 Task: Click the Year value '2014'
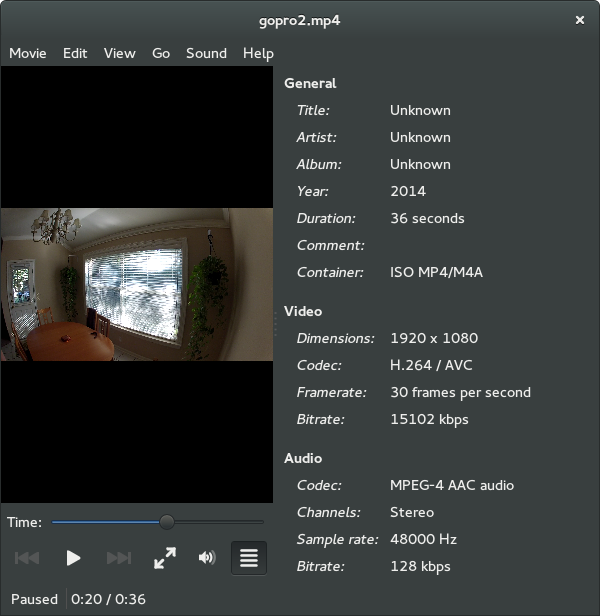[x=408, y=191]
